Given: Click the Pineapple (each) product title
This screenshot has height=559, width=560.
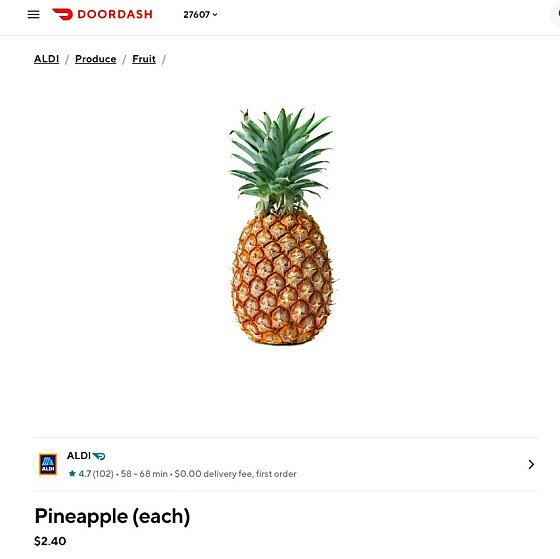Looking at the screenshot, I should [x=112, y=516].
